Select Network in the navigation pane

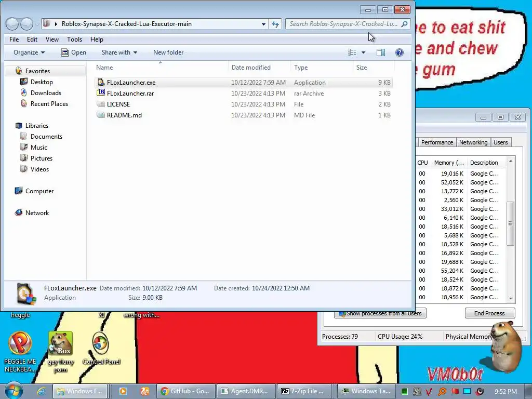coord(37,212)
